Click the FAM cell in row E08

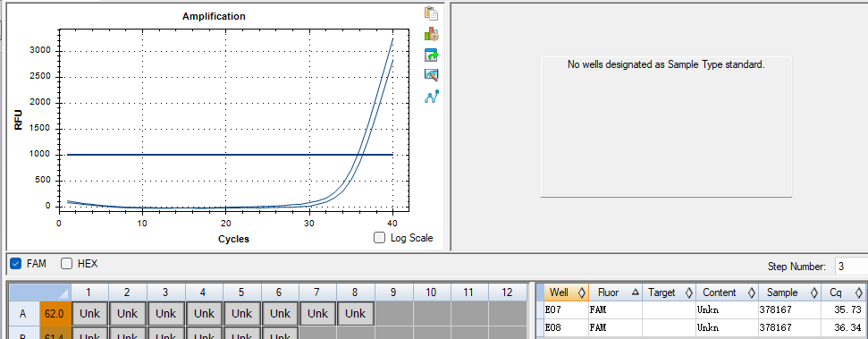point(615,327)
